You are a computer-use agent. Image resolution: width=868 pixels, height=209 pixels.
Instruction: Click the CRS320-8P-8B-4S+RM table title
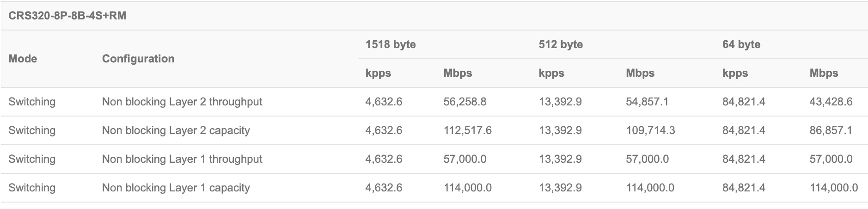[67, 16]
